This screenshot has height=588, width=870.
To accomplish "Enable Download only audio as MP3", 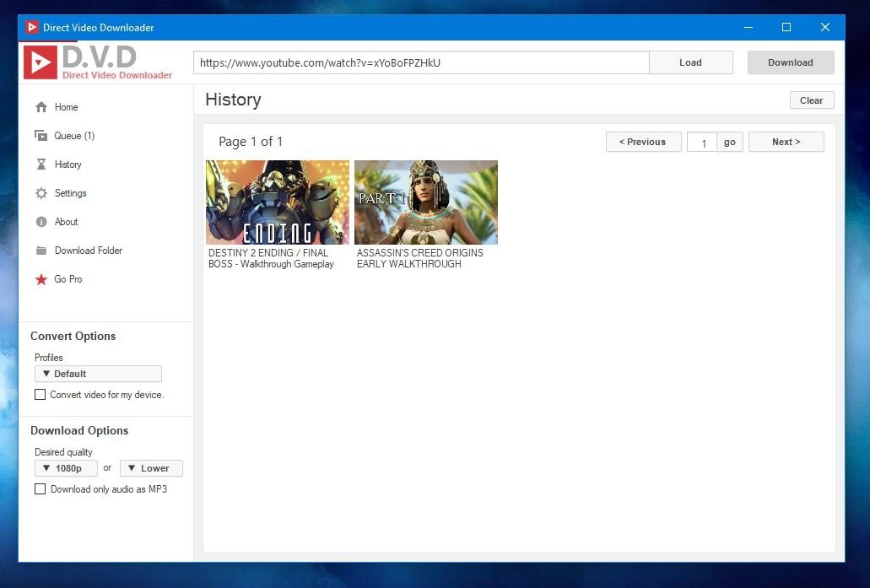I will pos(40,488).
